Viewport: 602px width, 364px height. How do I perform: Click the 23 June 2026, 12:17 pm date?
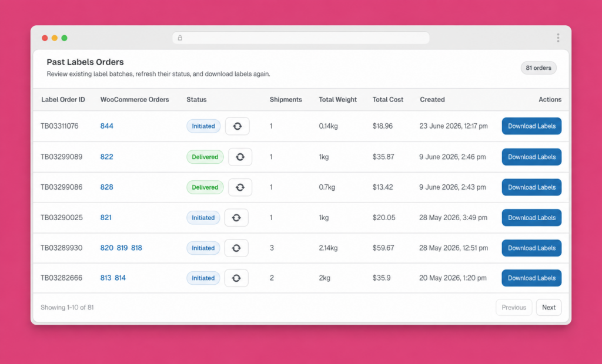453,126
